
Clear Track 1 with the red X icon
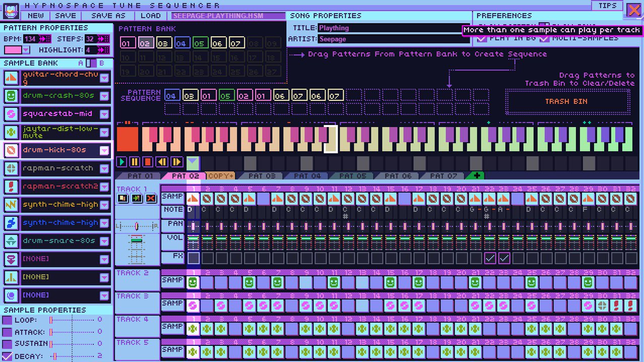pyautogui.click(x=151, y=199)
